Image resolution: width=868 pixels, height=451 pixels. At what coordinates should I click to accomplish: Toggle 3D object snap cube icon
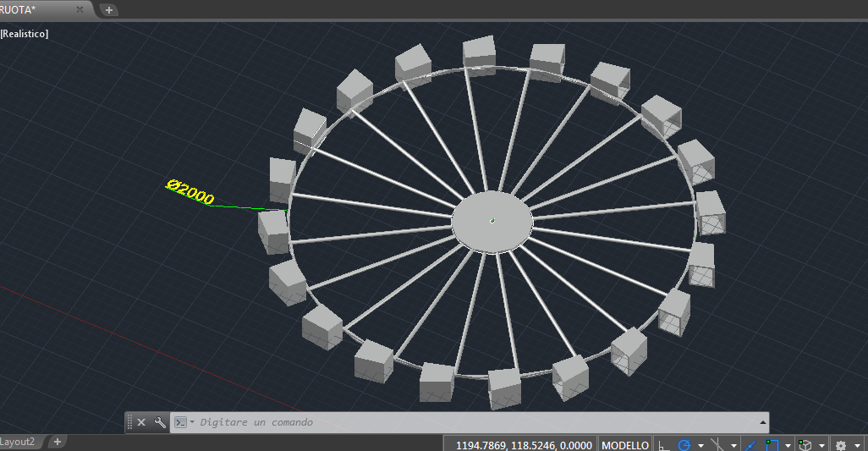pyautogui.click(x=805, y=445)
